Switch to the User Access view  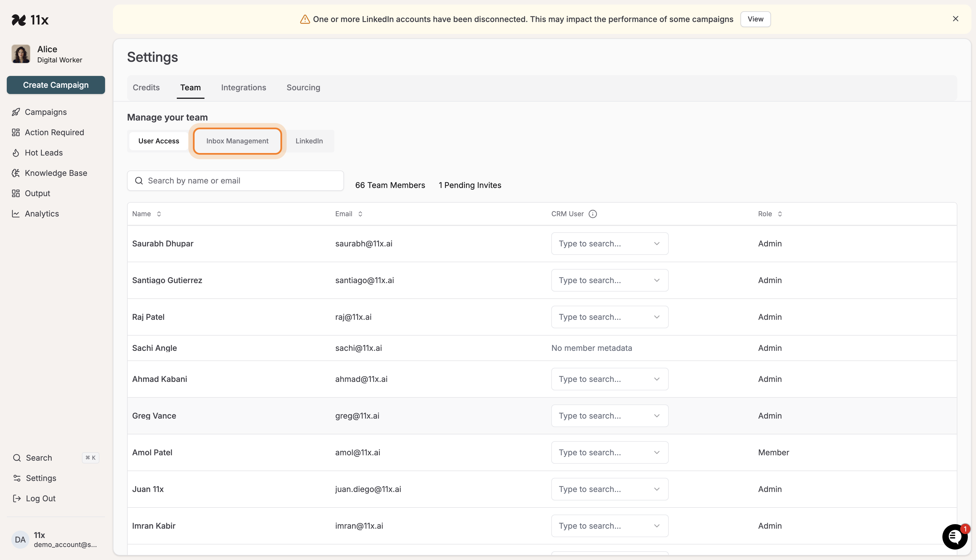[158, 141]
